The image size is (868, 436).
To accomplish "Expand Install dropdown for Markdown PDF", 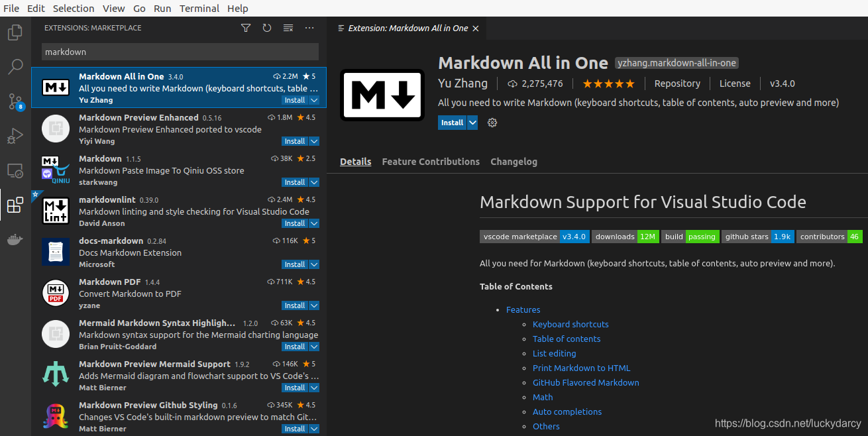I will 314,305.
